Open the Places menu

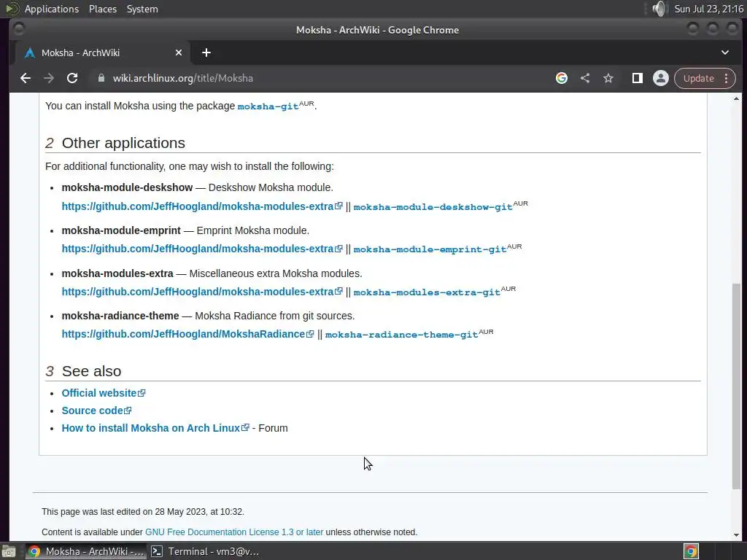103,9
